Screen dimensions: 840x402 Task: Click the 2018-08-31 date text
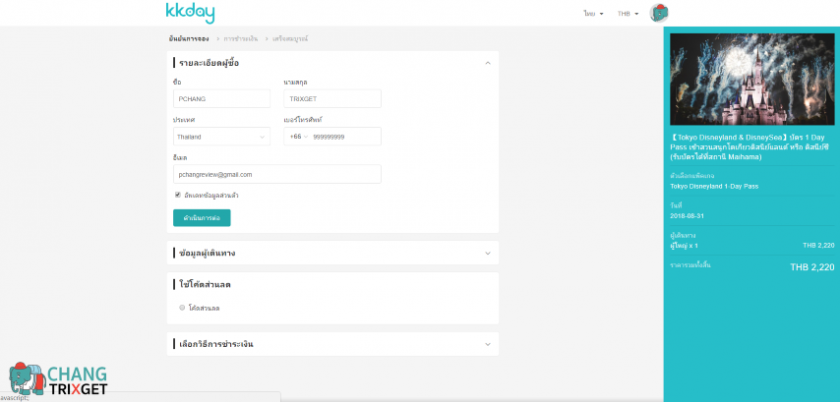(x=687, y=215)
